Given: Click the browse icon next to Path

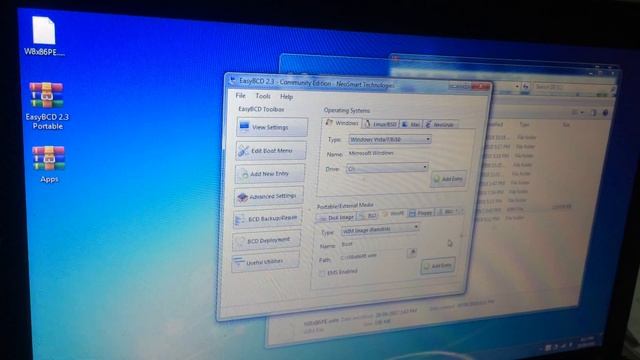Looking at the screenshot, I should (411, 253).
